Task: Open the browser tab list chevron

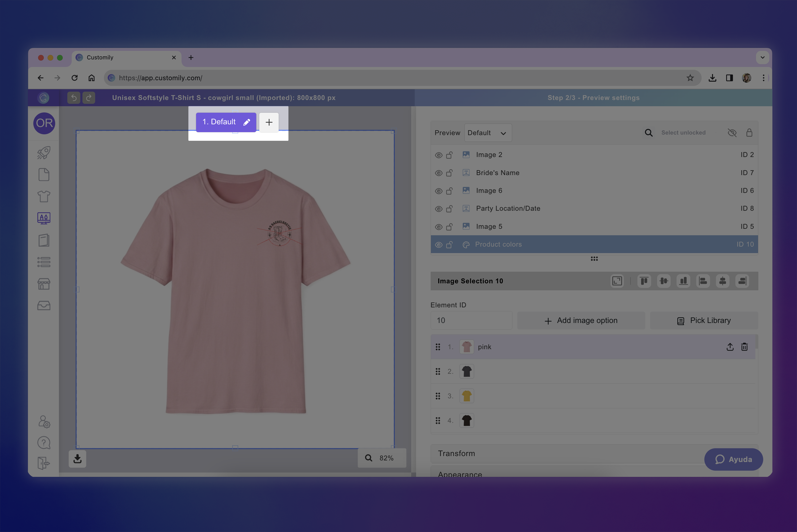Action: pos(762,57)
